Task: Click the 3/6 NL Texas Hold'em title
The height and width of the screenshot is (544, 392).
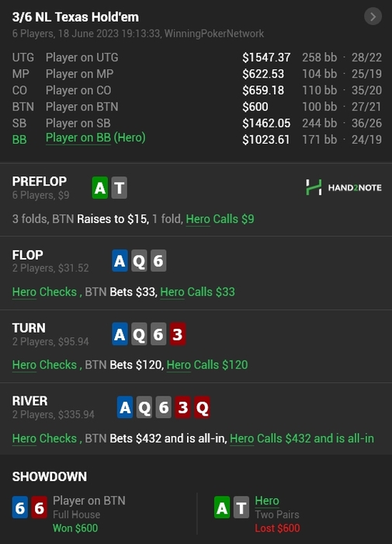Action: point(75,17)
